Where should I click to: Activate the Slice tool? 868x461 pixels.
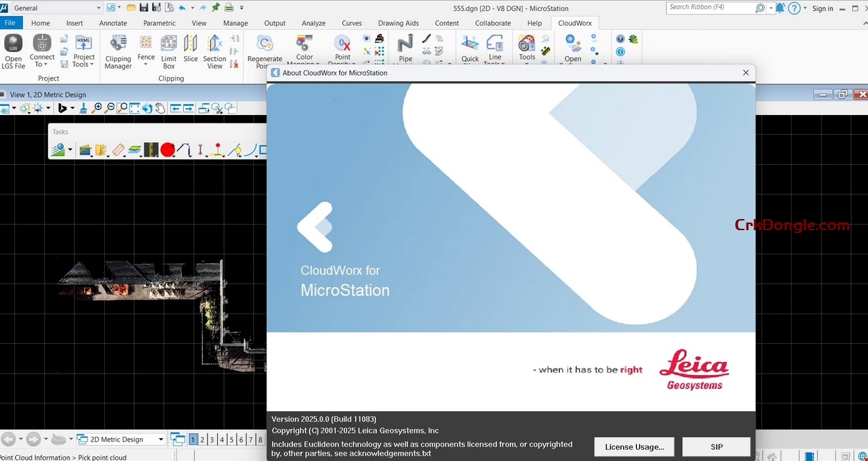click(x=191, y=49)
